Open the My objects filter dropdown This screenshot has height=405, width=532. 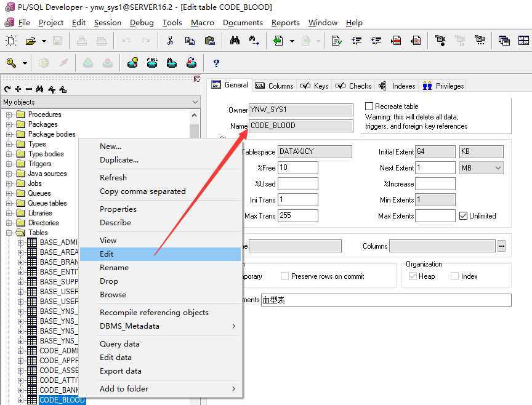195,102
